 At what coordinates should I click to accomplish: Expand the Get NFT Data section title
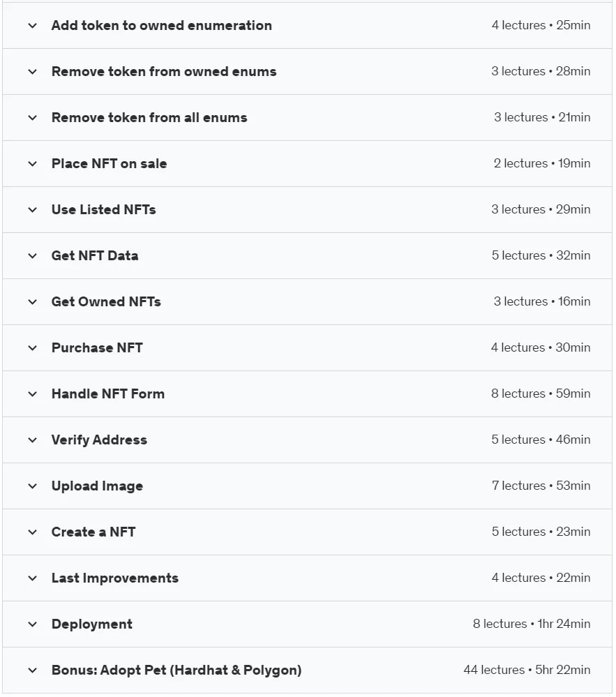(x=95, y=255)
